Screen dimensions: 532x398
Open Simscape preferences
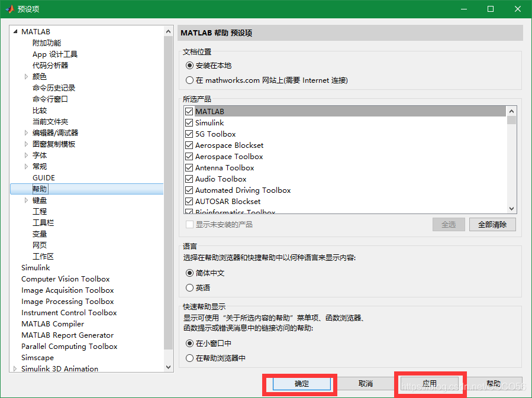point(37,358)
